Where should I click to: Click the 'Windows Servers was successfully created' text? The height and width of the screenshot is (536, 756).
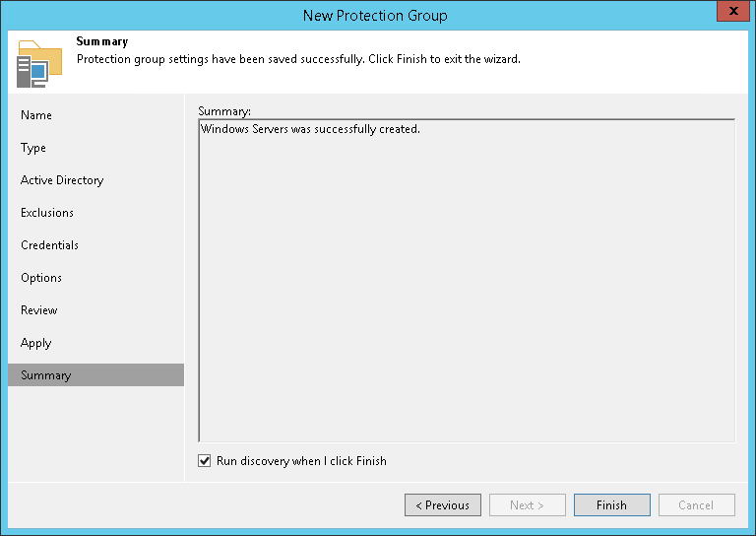pos(310,129)
